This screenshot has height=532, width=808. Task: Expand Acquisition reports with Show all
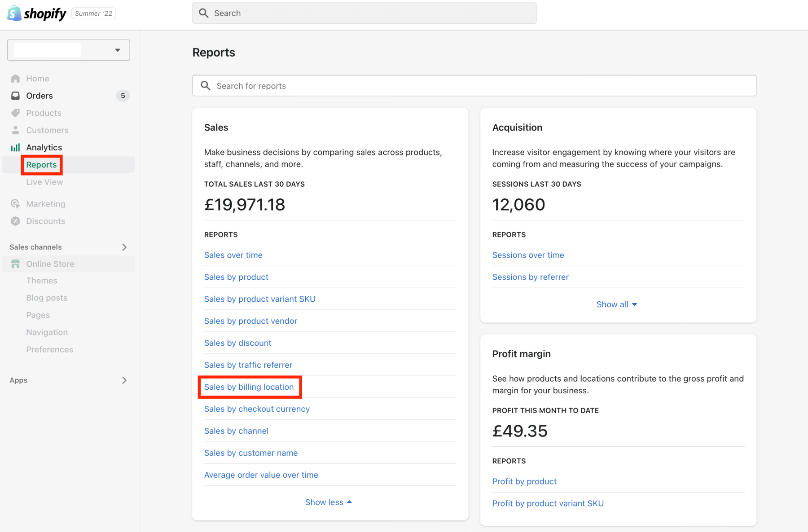pyautogui.click(x=616, y=304)
